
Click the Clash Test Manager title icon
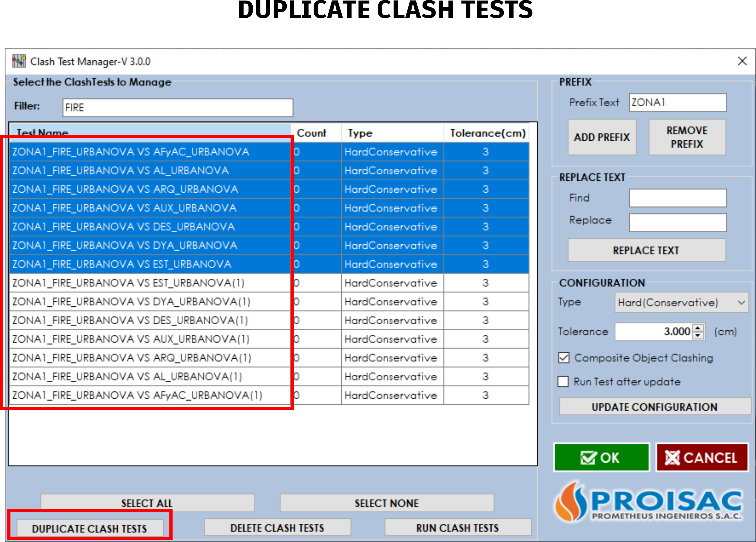pos(19,61)
